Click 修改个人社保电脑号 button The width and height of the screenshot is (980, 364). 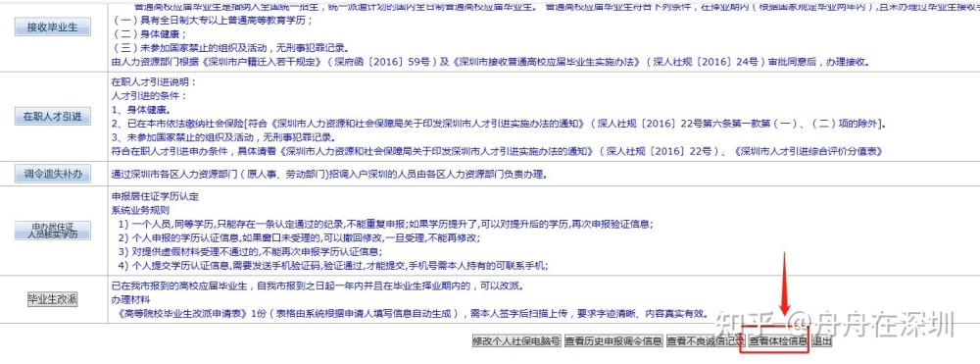tap(516, 341)
